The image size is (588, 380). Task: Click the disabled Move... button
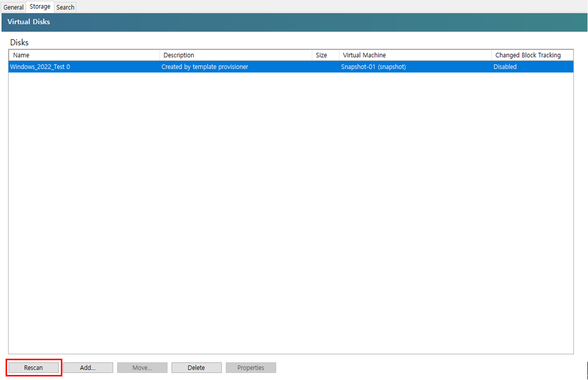(142, 367)
